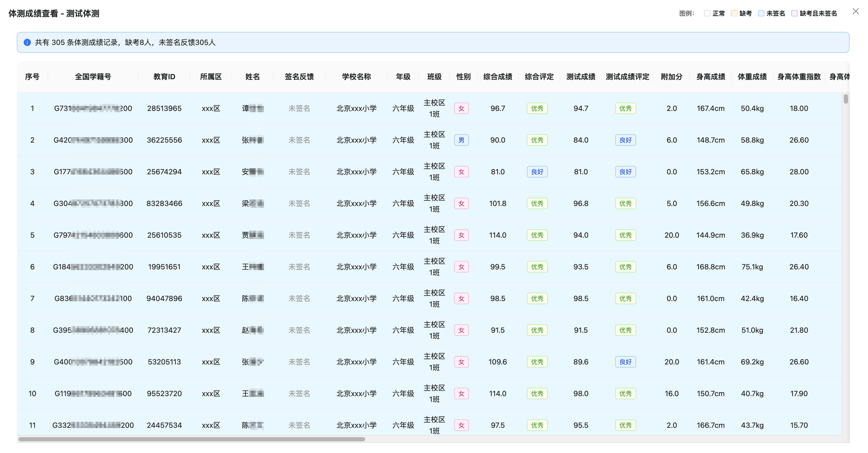Image resolution: width=868 pixels, height=453 pixels.
Task: Open the school name 北京xxx小学 in row 1
Action: (x=356, y=108)
